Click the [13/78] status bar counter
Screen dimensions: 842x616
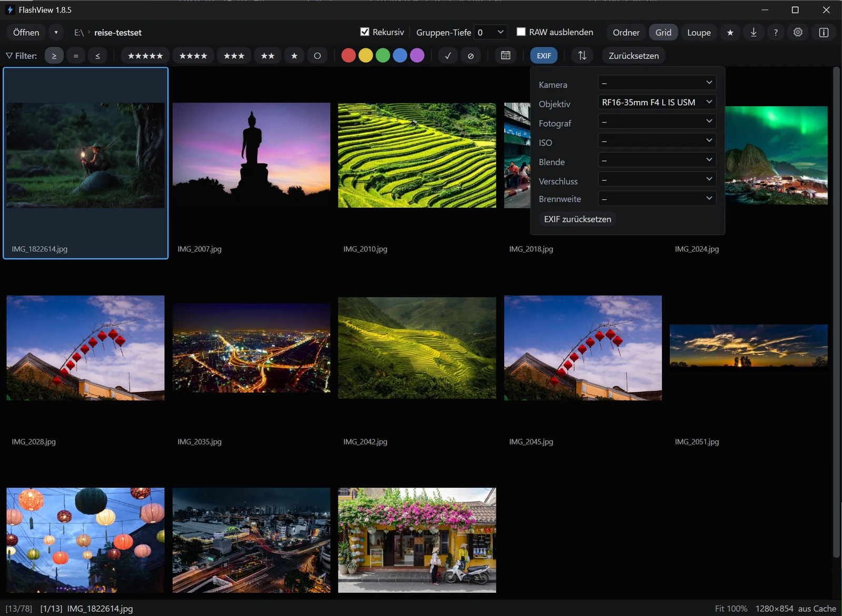[x=18, y=609]
